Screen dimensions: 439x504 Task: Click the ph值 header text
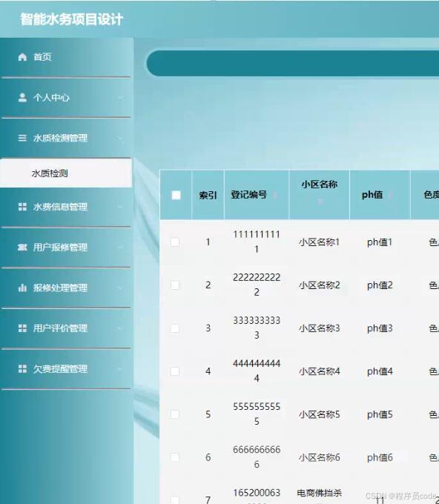click(x=372, y=195)
